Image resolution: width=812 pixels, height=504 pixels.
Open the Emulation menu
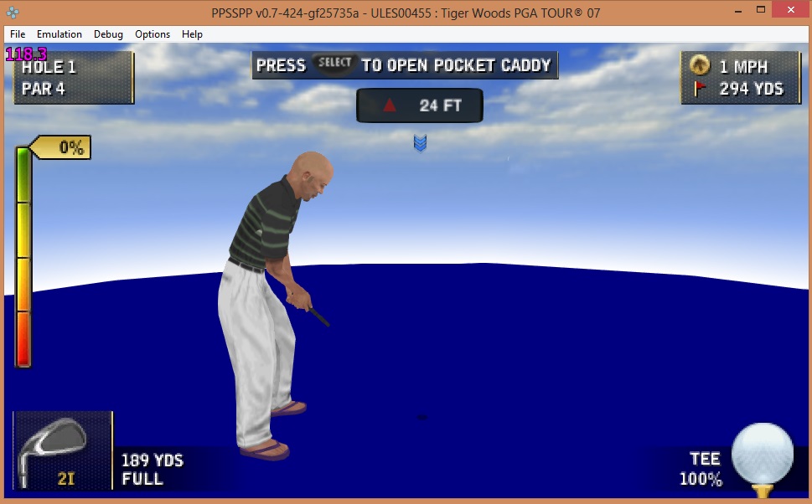[59, 34]
